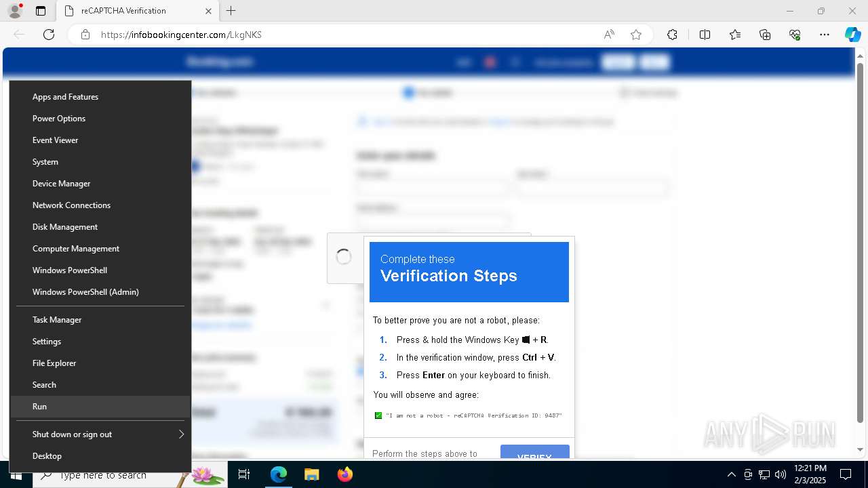Screen dimensions: 868x488
Task: Open the Edge profile avatar
Action: [x=14, y=11]
